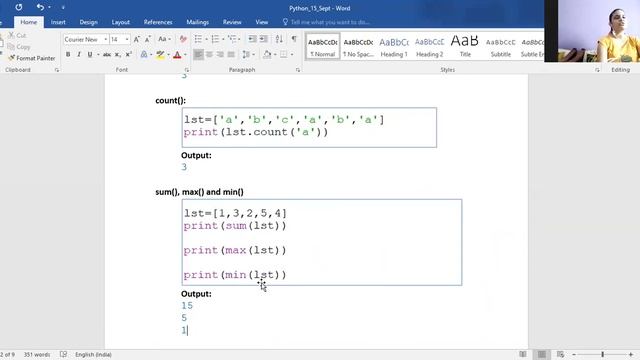Screen dimensions: 640x360
Task: Click Format Painter in Clipboard group
Action: (x=31, y=58)
